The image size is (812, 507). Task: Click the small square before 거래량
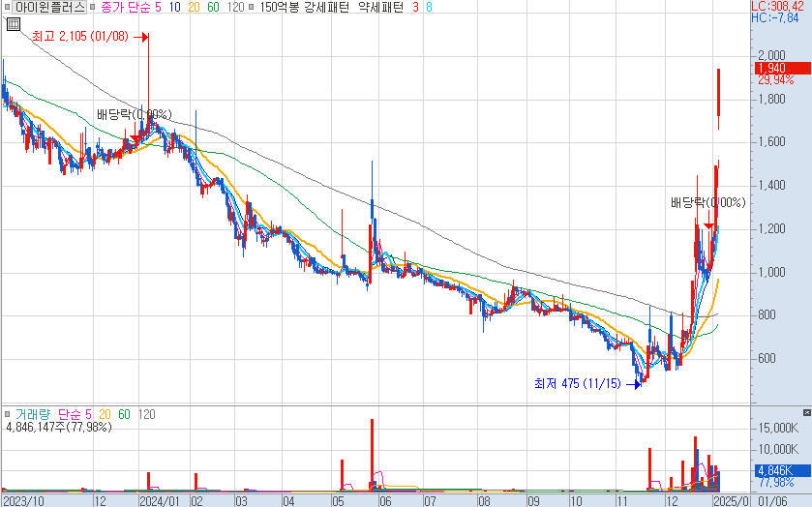pyautogui.click(x=7, y=414)
